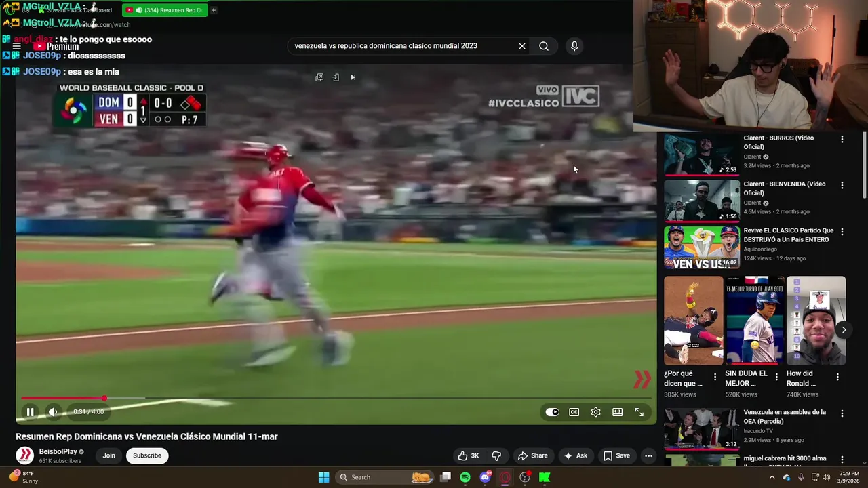Subscribe to BeisbolPlay channel
Viewport: 868px width, 488px height.
(x=147, y=455)
